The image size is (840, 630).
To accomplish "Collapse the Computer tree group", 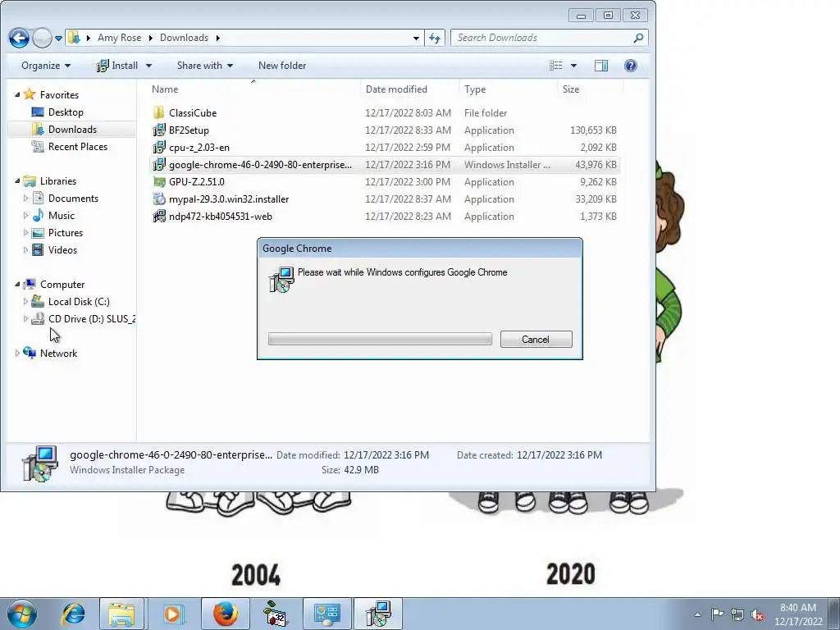I will click(x=18, y=284).
